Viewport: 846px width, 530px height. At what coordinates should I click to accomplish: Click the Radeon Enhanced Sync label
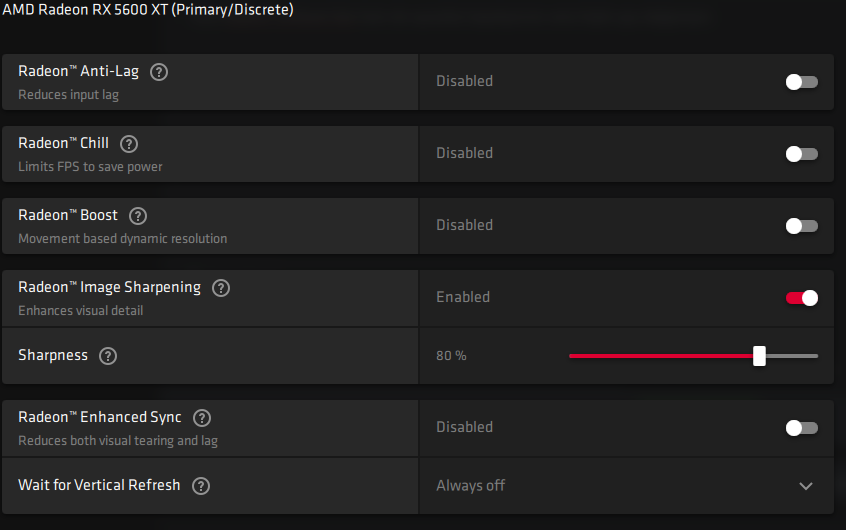(x=100, y=417)
